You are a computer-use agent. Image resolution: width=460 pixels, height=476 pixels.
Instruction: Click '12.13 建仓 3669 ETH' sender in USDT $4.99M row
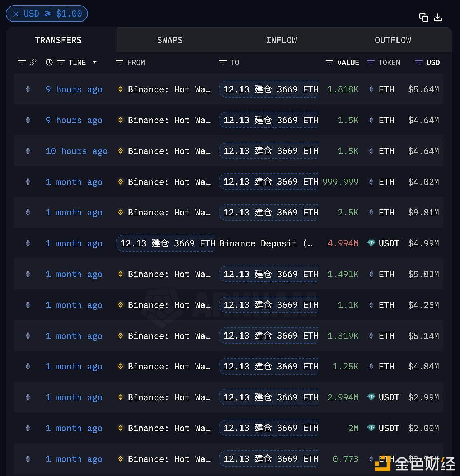click(x=165, y=243)
